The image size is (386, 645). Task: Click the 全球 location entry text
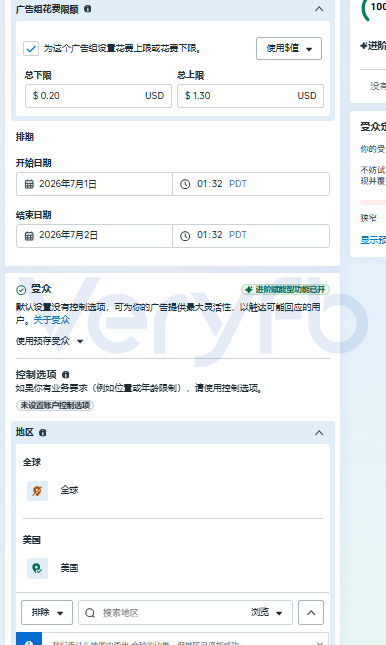click(69, 490)
